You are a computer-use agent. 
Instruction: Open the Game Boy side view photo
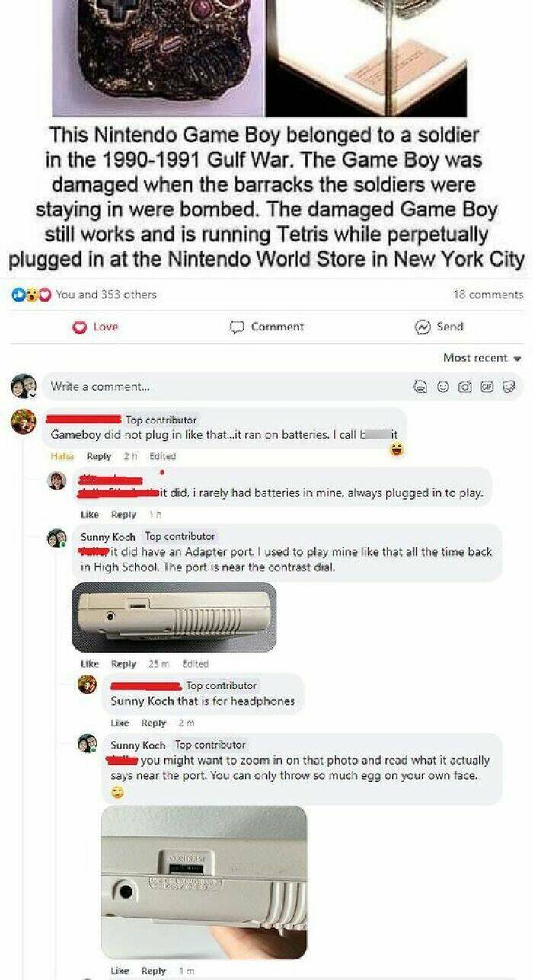click(x=174, y=618)
